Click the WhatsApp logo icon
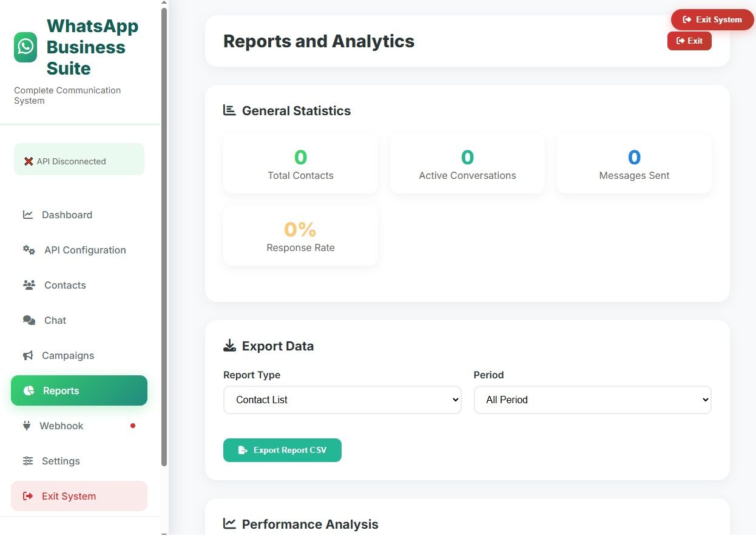This screenshot has width=756, height=536. click(x=25, y=47)
